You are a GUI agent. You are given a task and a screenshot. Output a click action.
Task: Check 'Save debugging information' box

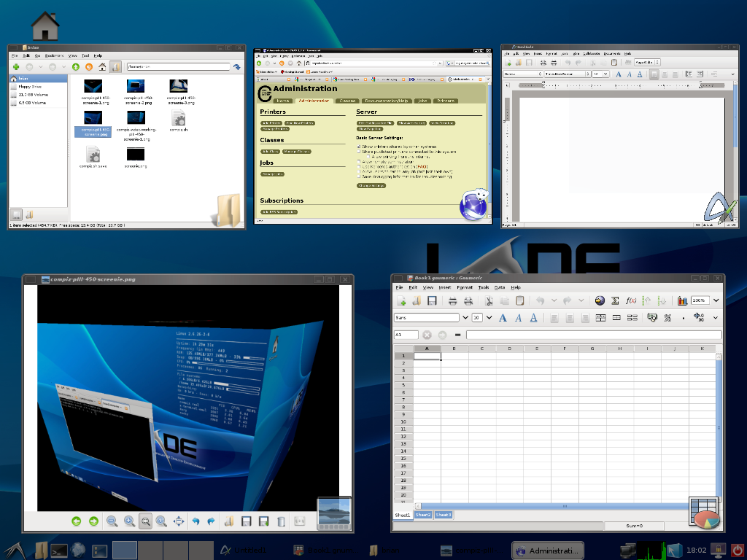pyautogui.click(x=359, y=176)
